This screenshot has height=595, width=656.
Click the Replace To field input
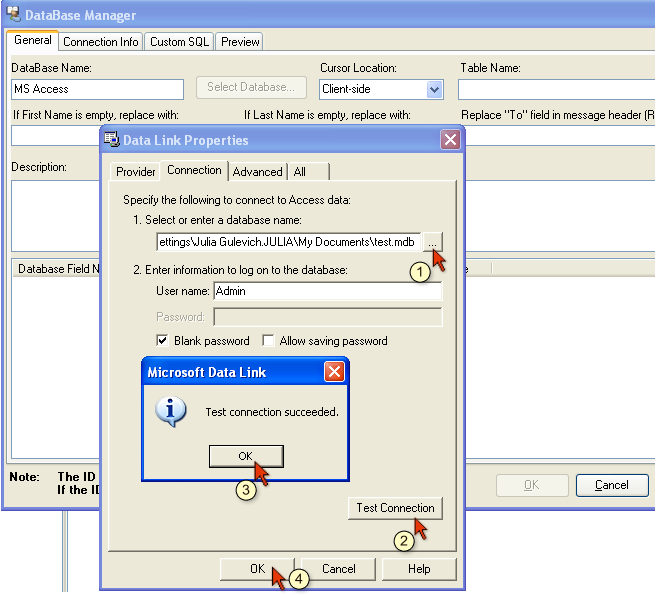[x=561, y=136]
